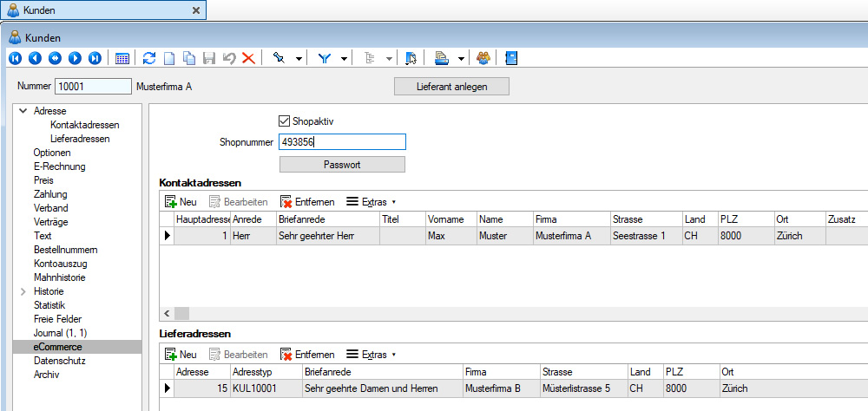Collapse the Adresse tree node
The height and width of the screenshot is (411, 868).
coord(22,111)
